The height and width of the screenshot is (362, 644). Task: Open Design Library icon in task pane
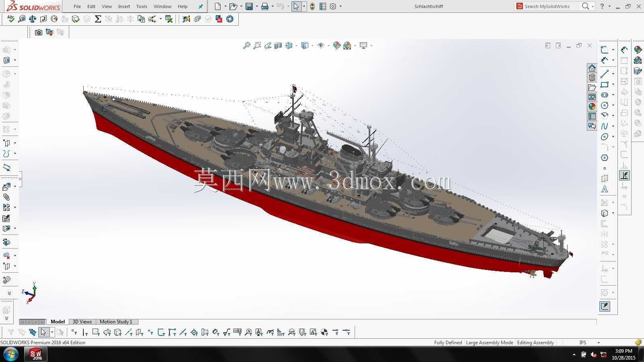click(592, 78)
